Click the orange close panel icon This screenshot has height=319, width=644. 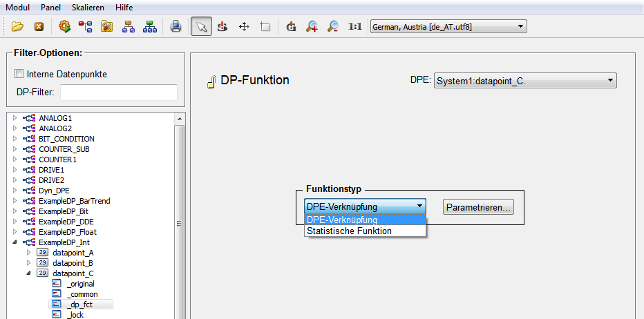(x=39, y=27)
